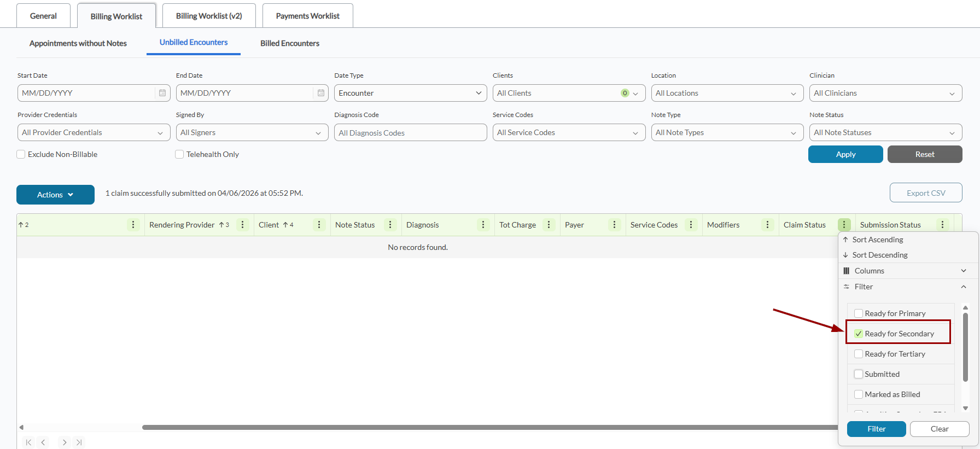
Task: Go to next page arrow
Action: coord(65,442)
